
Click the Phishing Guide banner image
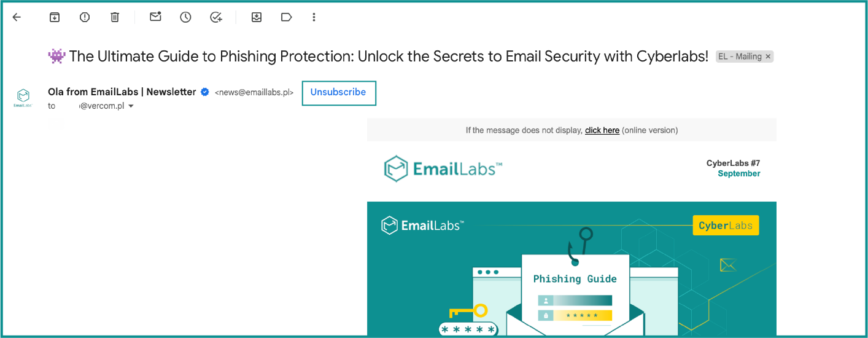pyautogui.click(x=572, y=269)
